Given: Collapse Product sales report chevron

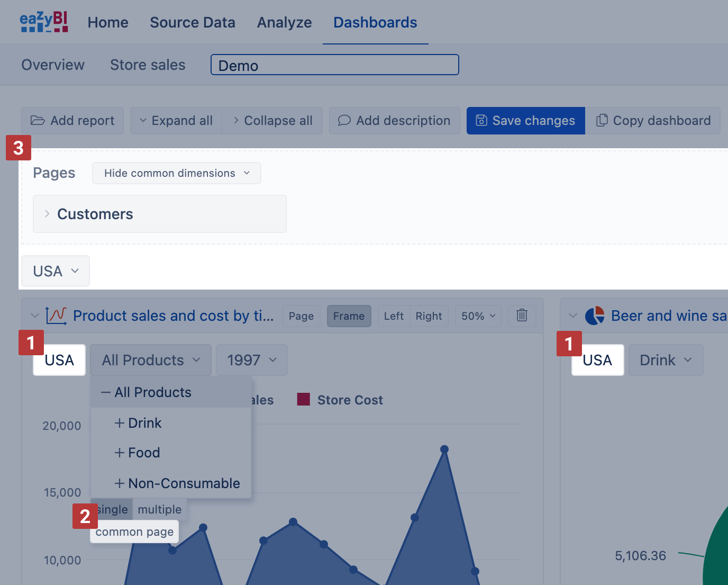Looking at the screenshot, I should (35, 316).
